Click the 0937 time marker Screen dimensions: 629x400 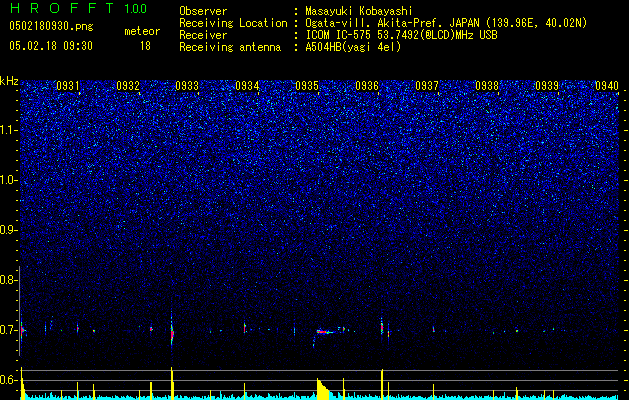click(x=427, y=86)
